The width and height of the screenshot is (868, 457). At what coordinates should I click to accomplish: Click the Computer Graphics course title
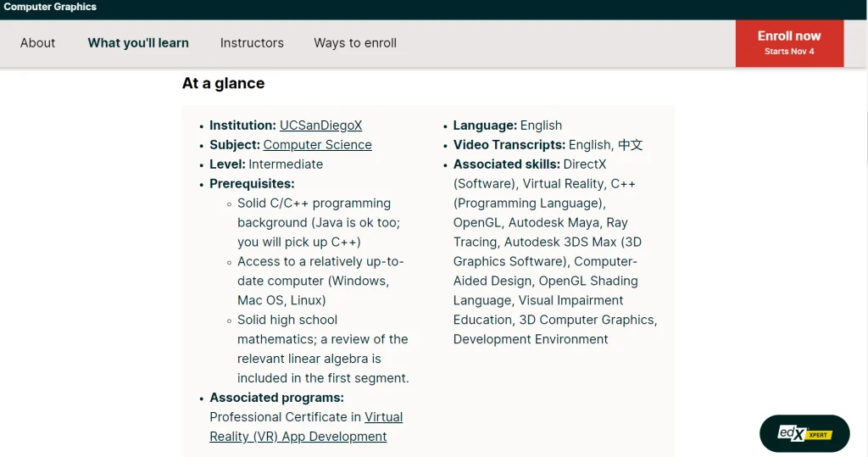[x=50, y=7]
